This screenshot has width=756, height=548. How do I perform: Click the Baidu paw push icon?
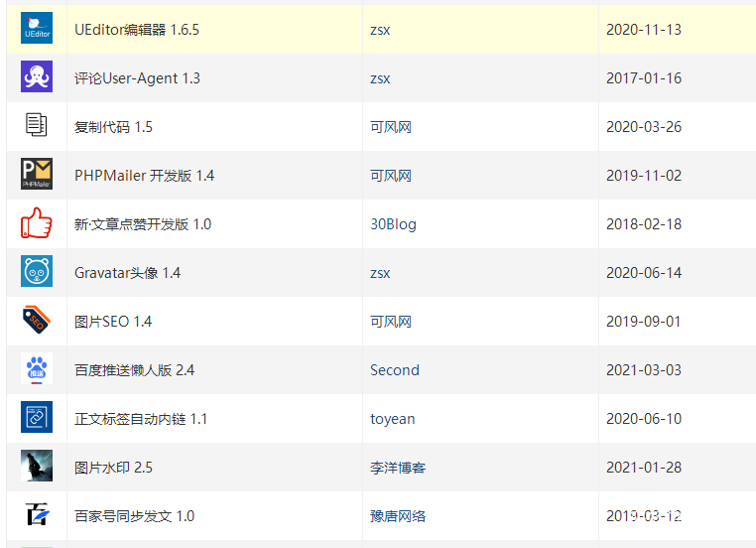coord(36,369)
